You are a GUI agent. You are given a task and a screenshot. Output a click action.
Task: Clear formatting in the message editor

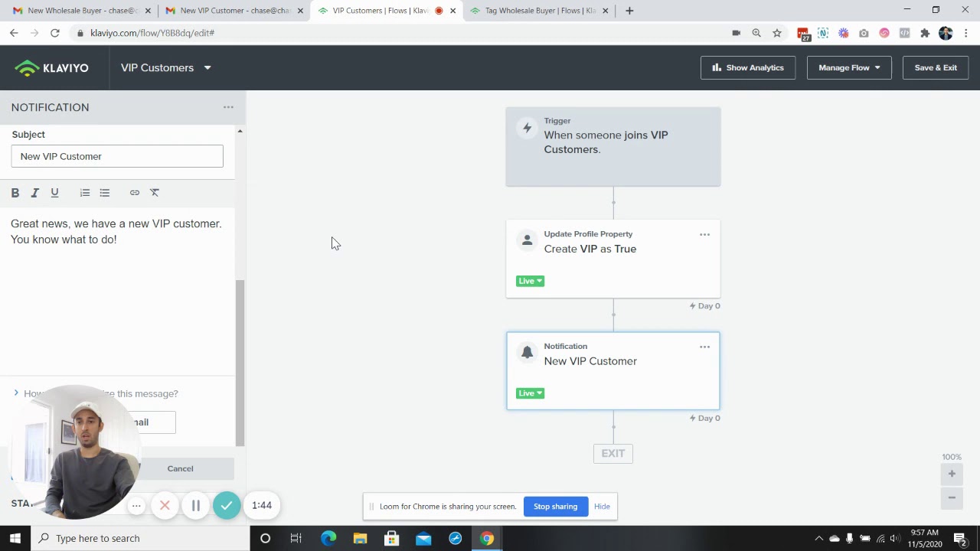tap(155, 193)
